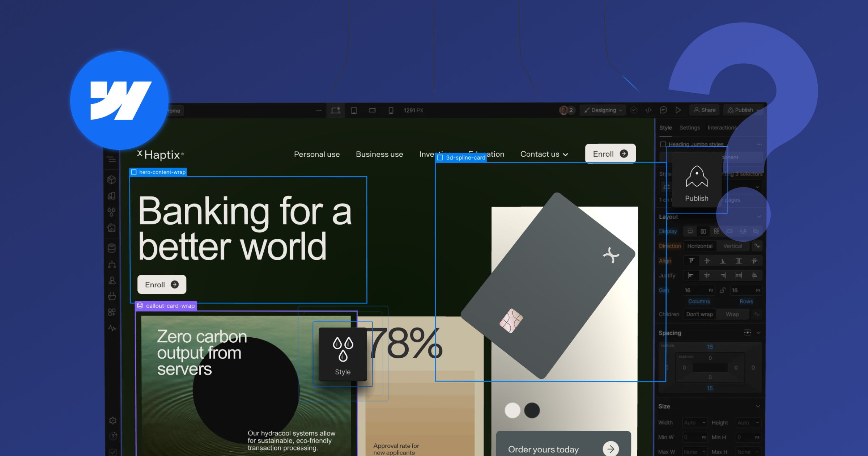Set display to grid layout
Viewport: 868px width, 456px height.
716,231
